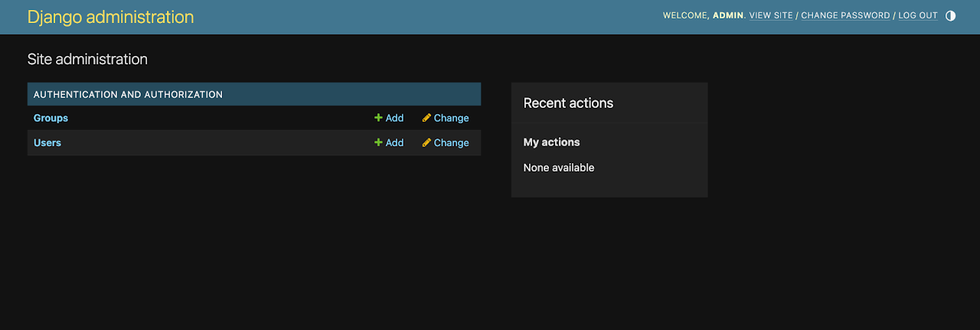Toggle the light/dark theme icon

tap(950, 15)
